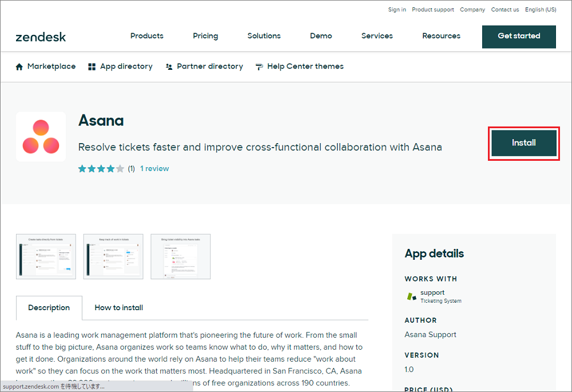Click the Get started button

[519, 37]
